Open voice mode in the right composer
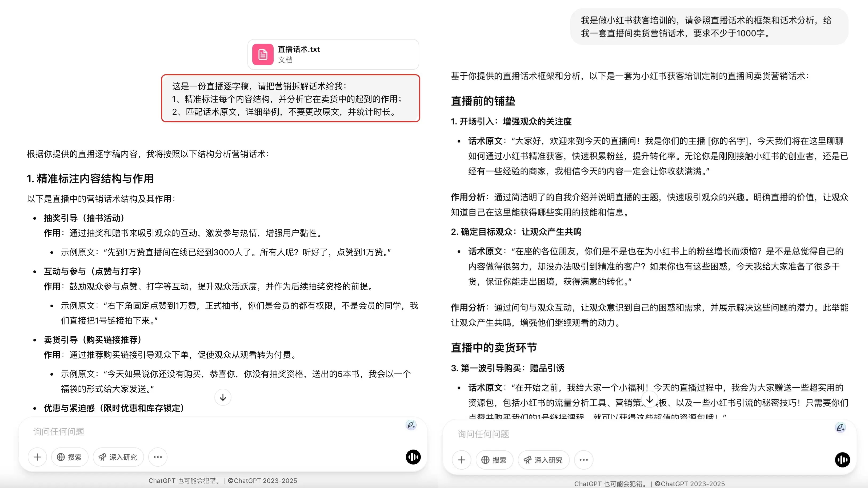The height and width of the screenshot is (488, 868). tap(842, 460)
